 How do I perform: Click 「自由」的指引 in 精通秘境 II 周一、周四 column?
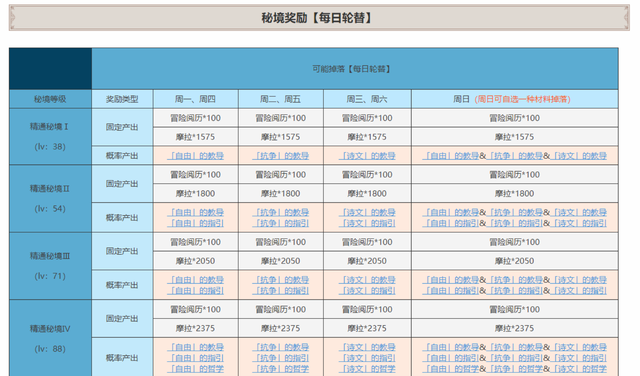click(196, 223)
